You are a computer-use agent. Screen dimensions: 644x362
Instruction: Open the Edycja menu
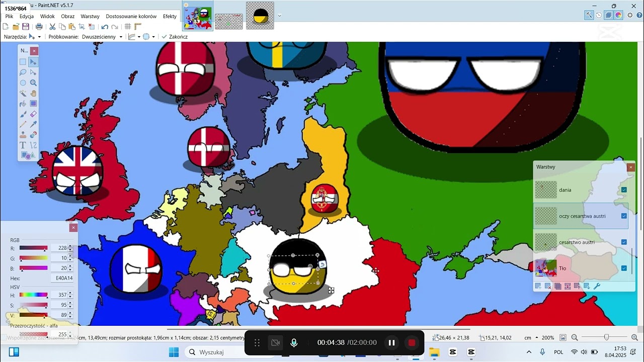click(27, 16)
